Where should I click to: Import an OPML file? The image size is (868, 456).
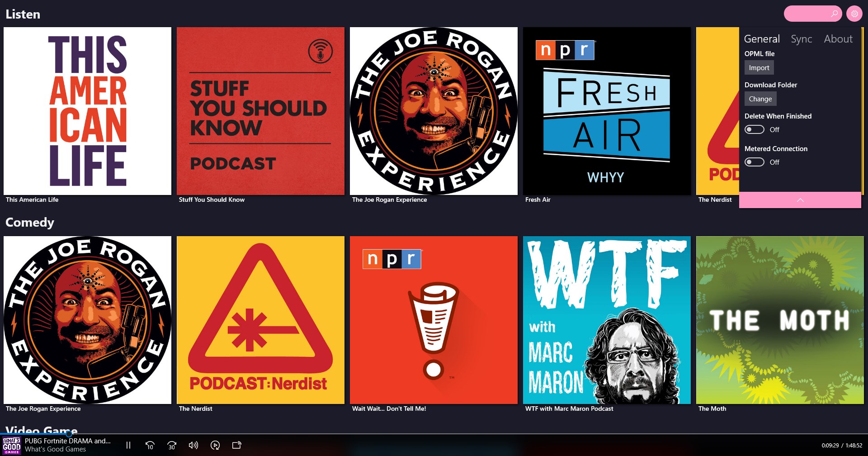pos(759,67)
